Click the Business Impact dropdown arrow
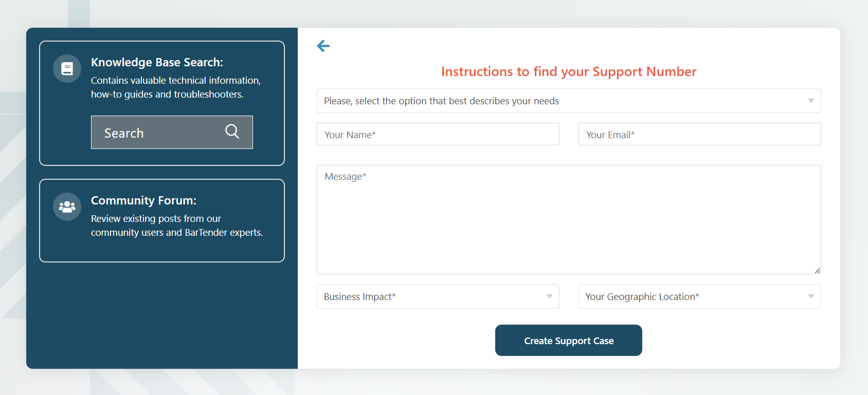Viewport: 868px width, 395px height. pyautogui.click(x=549, y=296)
